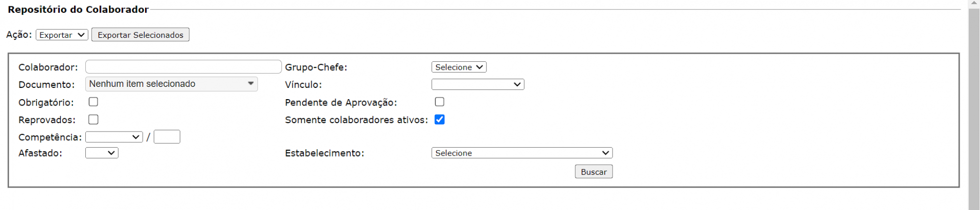Open the Afastado dropdown
Image resolution: width=980 pixels, height=210 pixels.
point(101,153)
